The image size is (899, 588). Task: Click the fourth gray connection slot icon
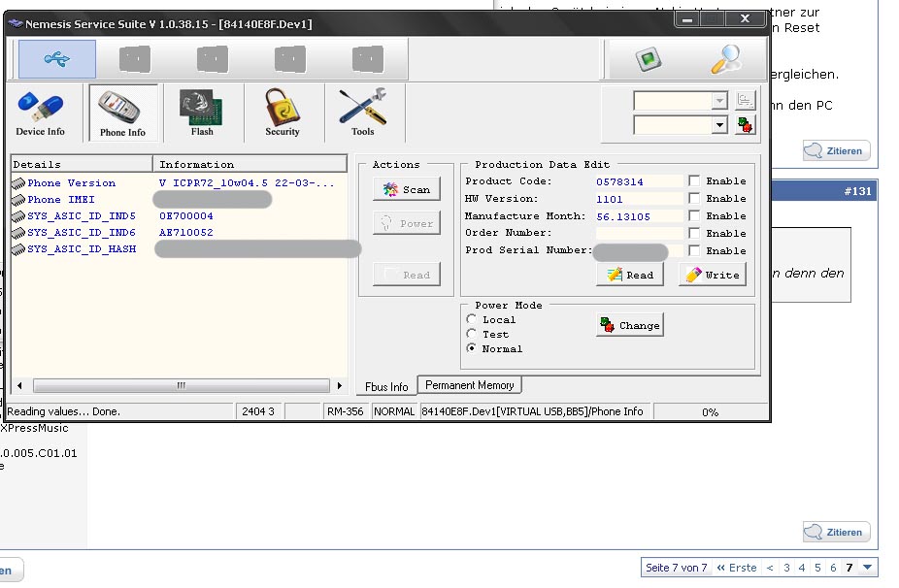pos(289,59)
